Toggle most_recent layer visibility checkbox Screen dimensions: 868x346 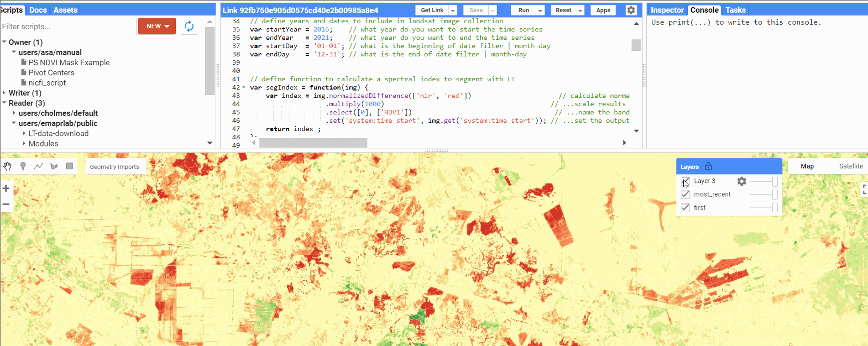click(x=685, y=194)
